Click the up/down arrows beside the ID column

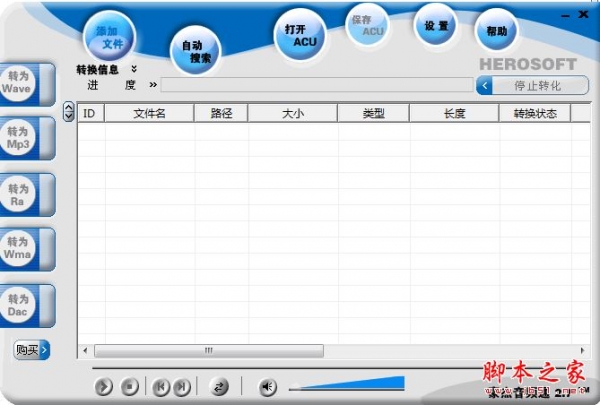tap(68, 111)
